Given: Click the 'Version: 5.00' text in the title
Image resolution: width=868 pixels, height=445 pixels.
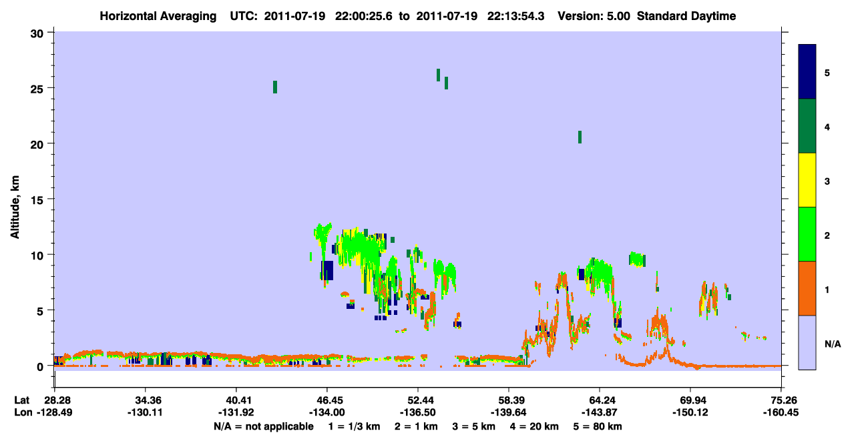Looking at the screenshot, I should (593, 16).
